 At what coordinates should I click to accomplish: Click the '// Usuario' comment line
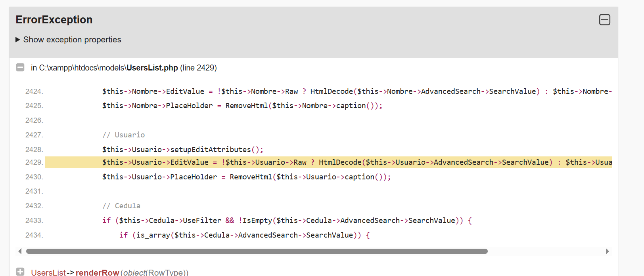pos(123,135)
